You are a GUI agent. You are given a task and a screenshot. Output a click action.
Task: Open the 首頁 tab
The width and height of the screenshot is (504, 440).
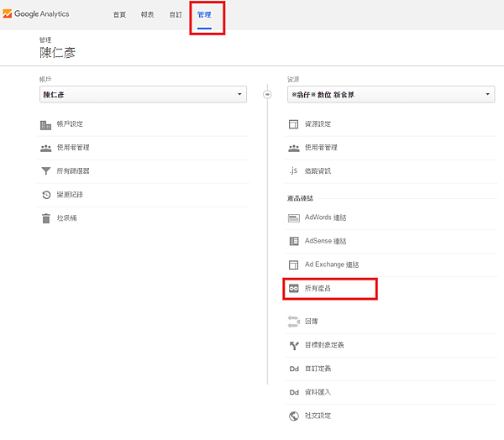pyautogui.click(x=119, y=15)
